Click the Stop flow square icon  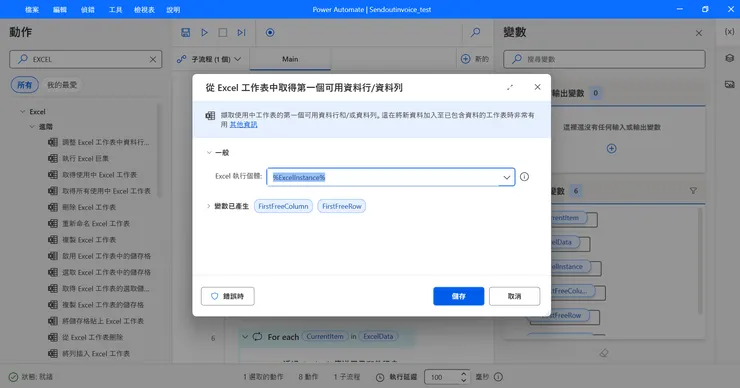click(x=223, y=33)
